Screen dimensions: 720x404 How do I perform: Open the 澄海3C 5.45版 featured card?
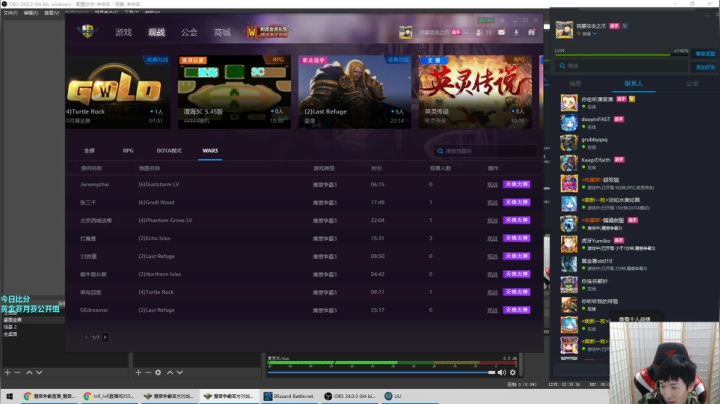click(x=234, y=92)
